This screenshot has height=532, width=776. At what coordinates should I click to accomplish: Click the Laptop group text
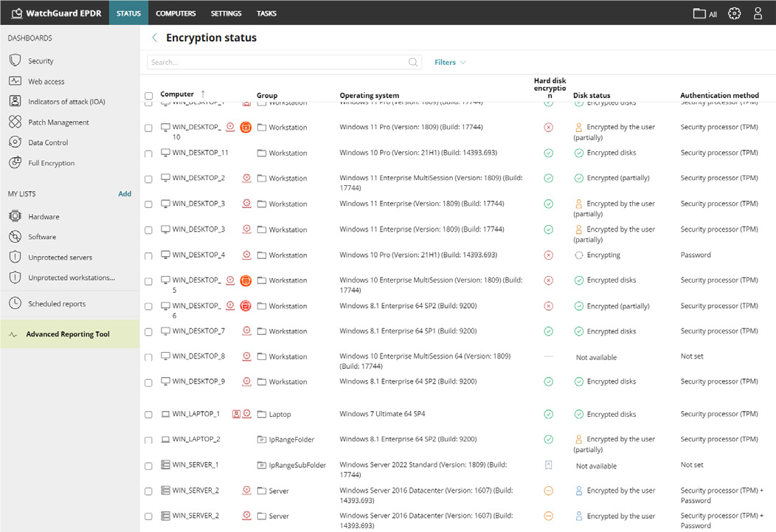pyautogui.click(x=280, y=414)
